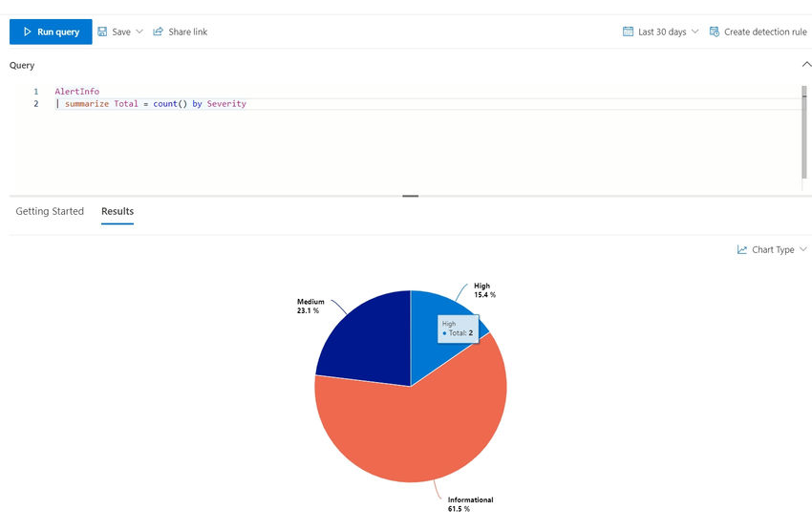The image size is (812, 531).
Task: Click the Share link icon
Action: 158,32
